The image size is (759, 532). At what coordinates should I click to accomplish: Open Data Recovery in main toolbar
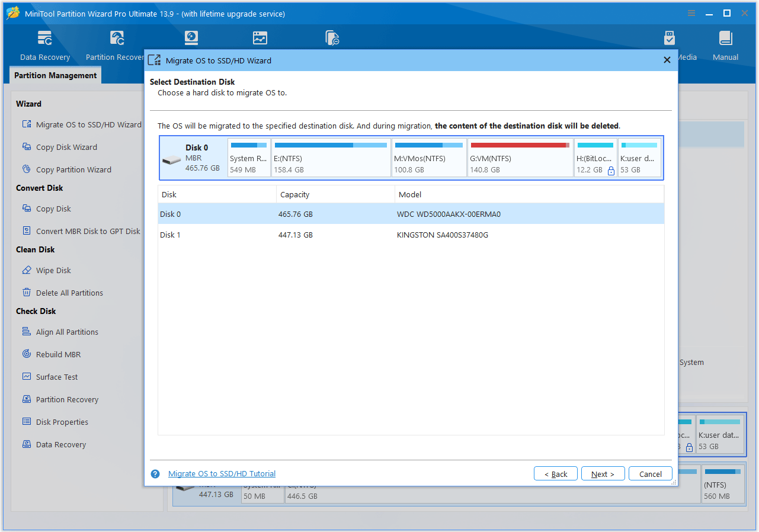coord(45,46)
